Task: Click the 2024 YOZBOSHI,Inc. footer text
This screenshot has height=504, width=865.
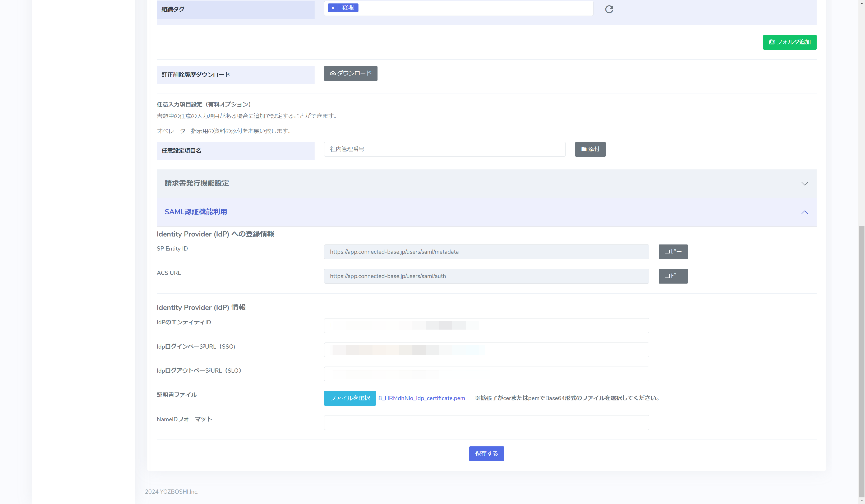Action: [172, 492]
